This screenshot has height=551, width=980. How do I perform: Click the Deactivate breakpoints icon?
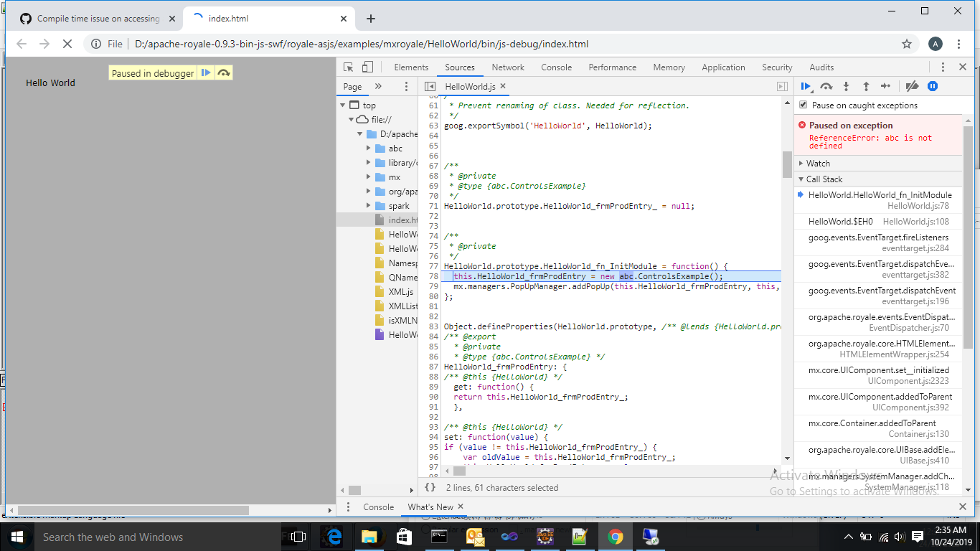click(912, 86)
